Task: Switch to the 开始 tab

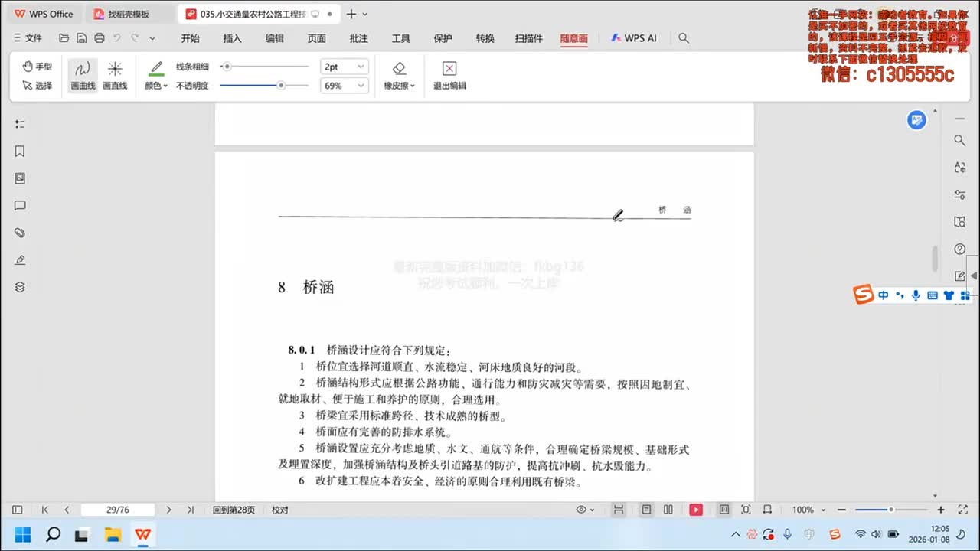Action: 190,38
